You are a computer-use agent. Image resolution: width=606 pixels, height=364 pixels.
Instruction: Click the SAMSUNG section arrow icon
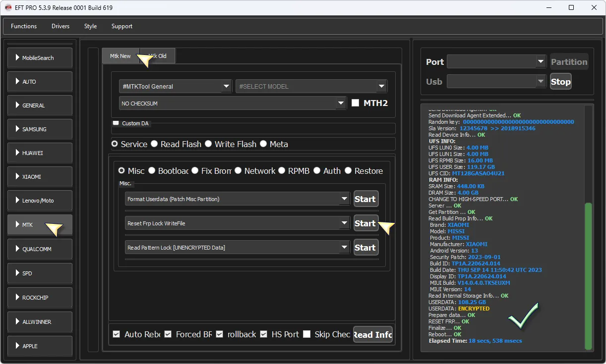click(17, 129)
